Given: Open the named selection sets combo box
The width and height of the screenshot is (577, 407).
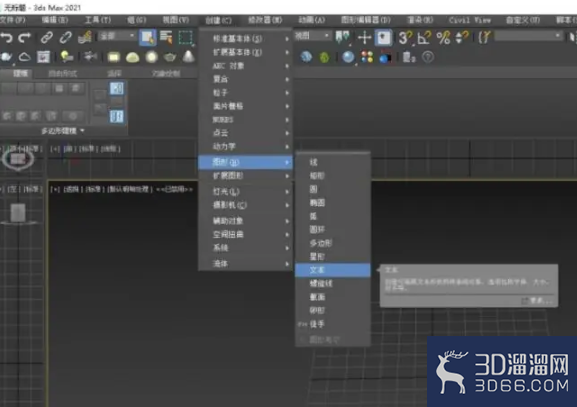Looking at the screenshot, I should point(529,36).
